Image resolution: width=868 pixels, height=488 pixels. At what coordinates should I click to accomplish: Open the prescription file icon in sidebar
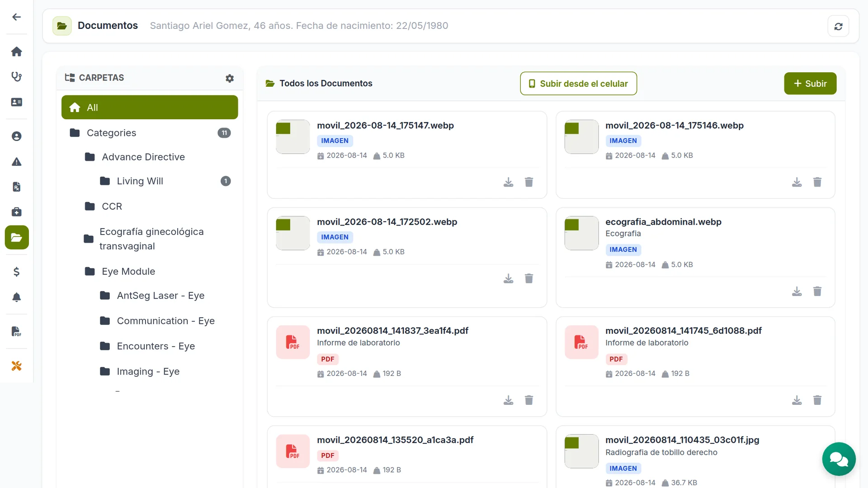click(17, 187)
